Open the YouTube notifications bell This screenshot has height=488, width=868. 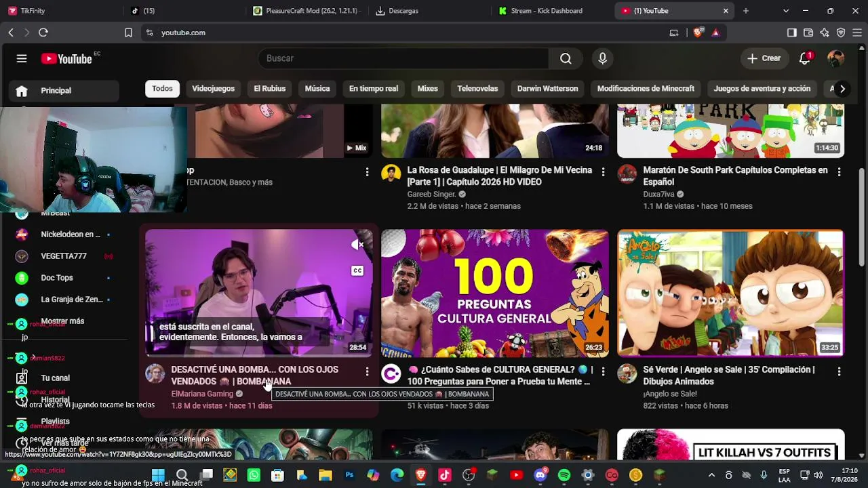pyautogui.click(x=805, y=58)
